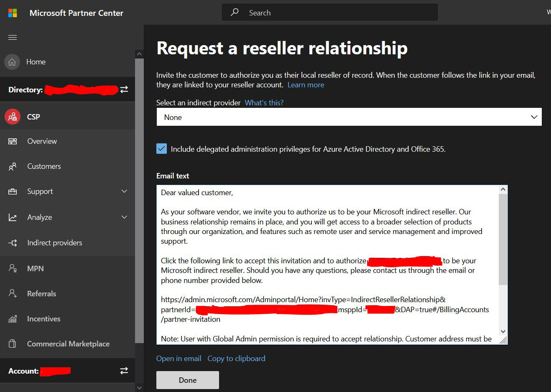This screenshot has width=551, height=392.
Task: Click the Microsoft logo icon
Action: pyautogui.click(x=13, y=13)
